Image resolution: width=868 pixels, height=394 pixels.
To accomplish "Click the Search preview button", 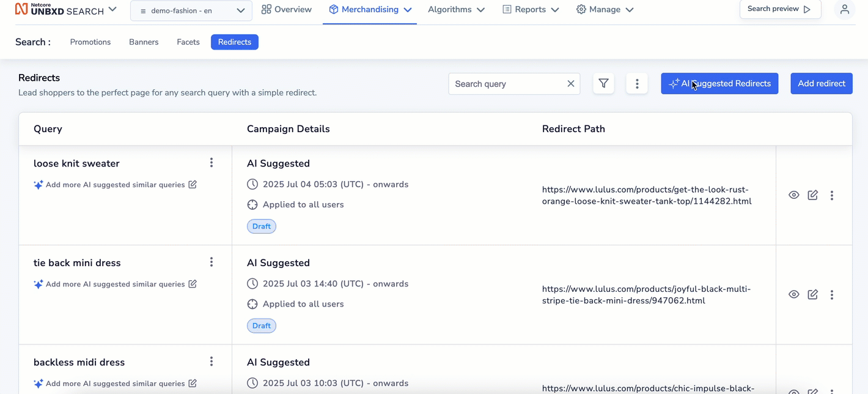I will pyautogui.click(x=780, y=9).
